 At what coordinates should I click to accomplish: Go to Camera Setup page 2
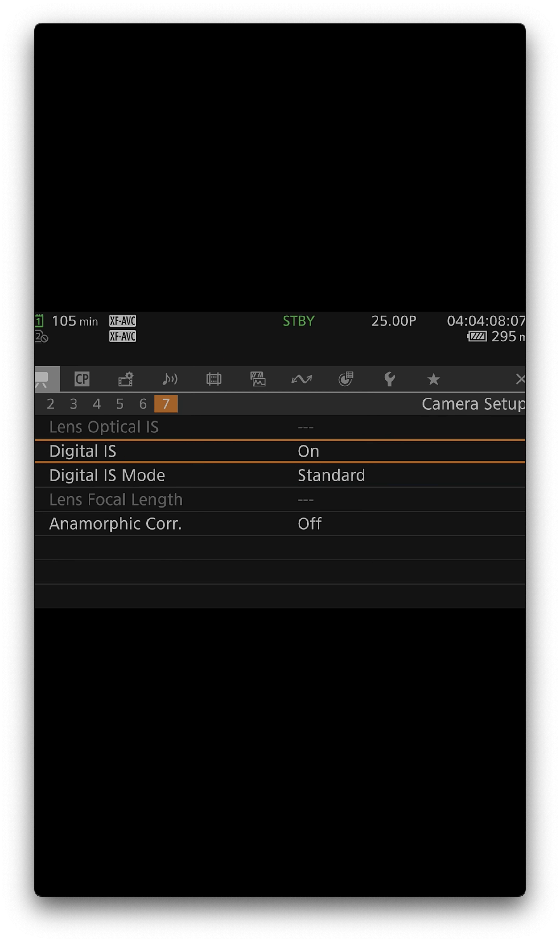click(x=51, y=404)
